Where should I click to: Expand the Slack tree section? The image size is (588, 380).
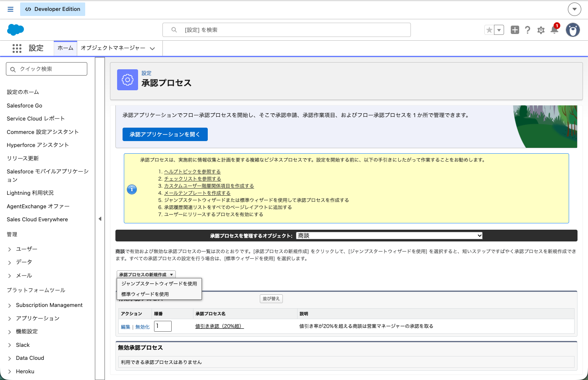(10, 345)
